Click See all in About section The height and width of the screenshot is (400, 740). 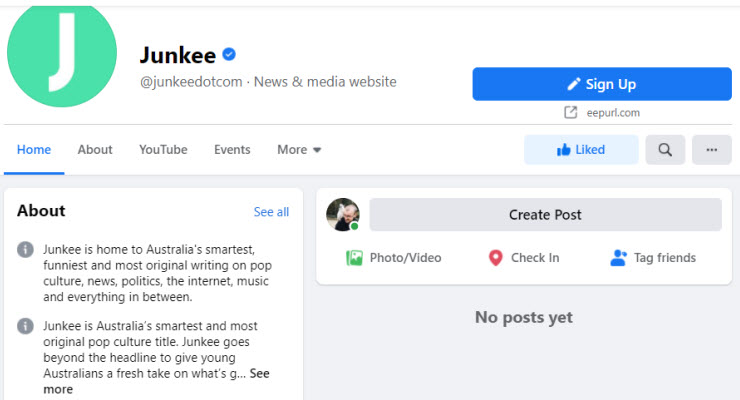pos(271,212)
